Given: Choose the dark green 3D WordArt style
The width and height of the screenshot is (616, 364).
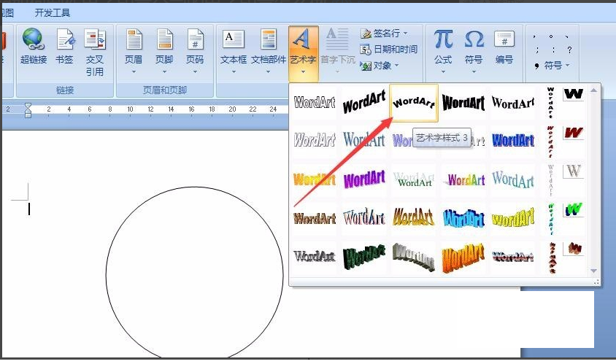Looking at the screenshot, I should [x=363, y=257].
